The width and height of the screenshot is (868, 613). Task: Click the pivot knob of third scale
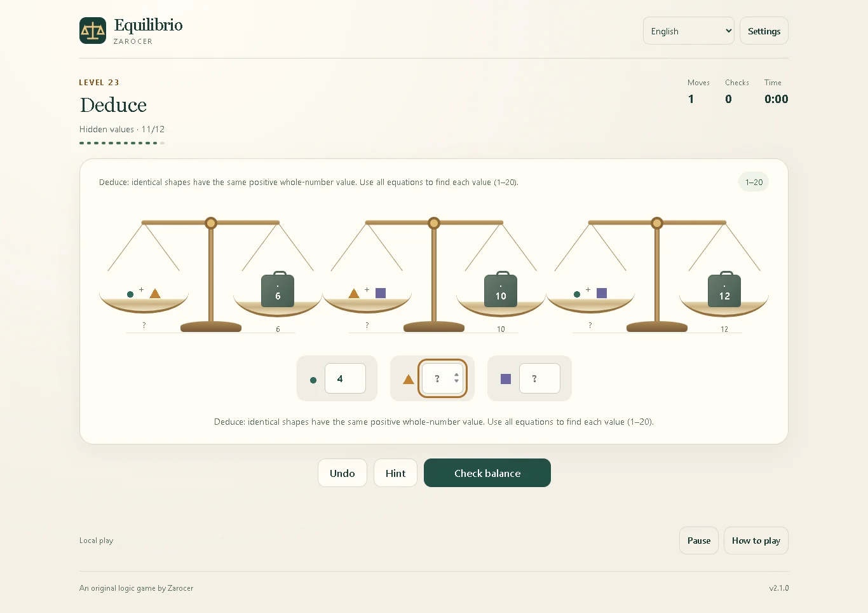[657, 223]
